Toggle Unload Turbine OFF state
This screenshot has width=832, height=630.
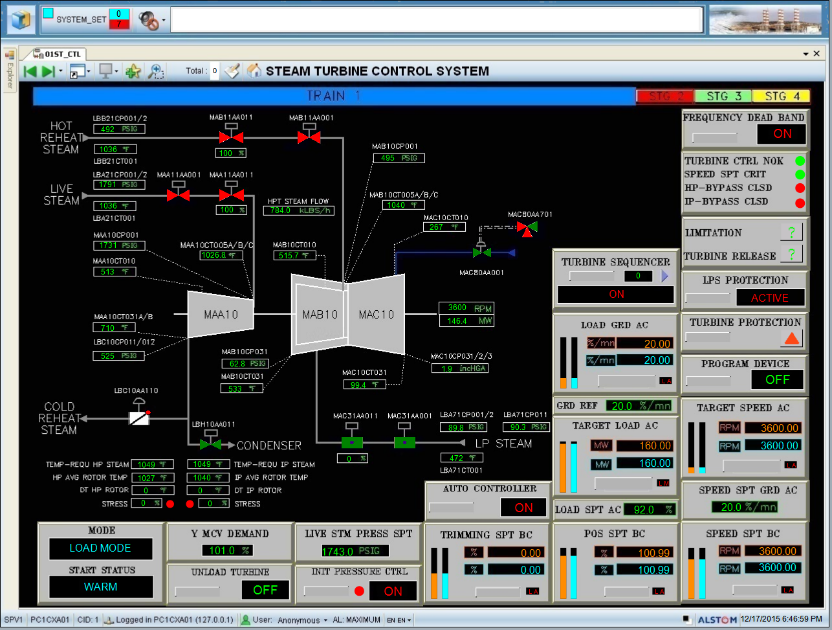point(264,590)
